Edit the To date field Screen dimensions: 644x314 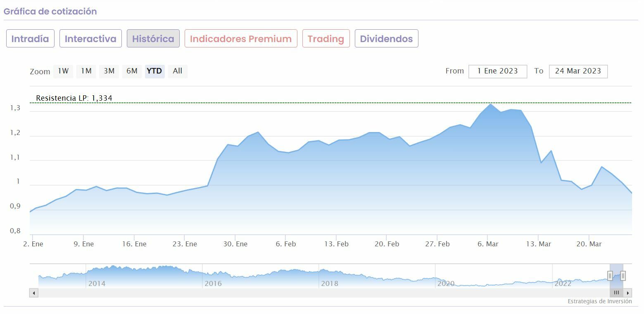coord(578,71)
